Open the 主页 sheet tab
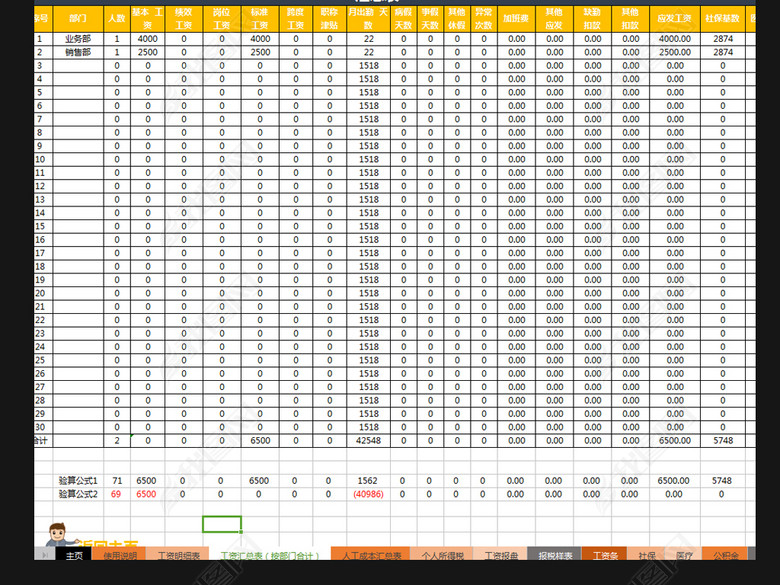780x585 pixels. 74,555
